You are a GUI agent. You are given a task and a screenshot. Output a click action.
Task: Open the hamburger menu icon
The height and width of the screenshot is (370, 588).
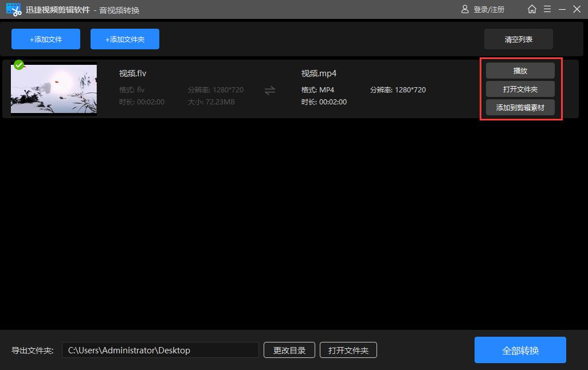coord(548,9)
